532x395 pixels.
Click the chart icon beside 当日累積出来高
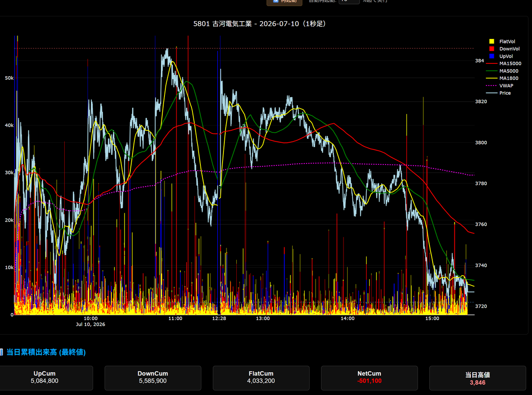(2, 352)
